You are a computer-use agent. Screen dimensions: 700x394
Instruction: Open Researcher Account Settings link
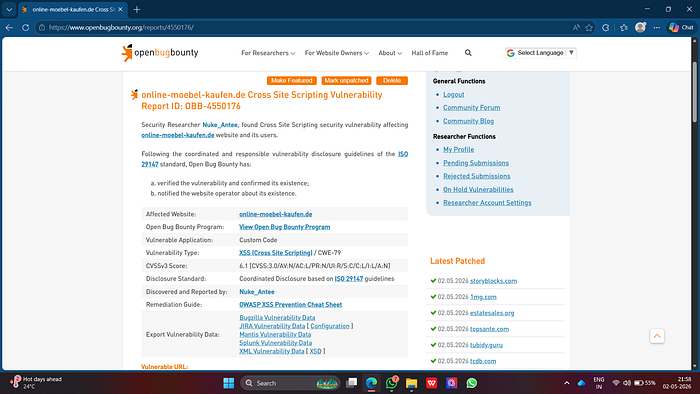click(487, 203)
